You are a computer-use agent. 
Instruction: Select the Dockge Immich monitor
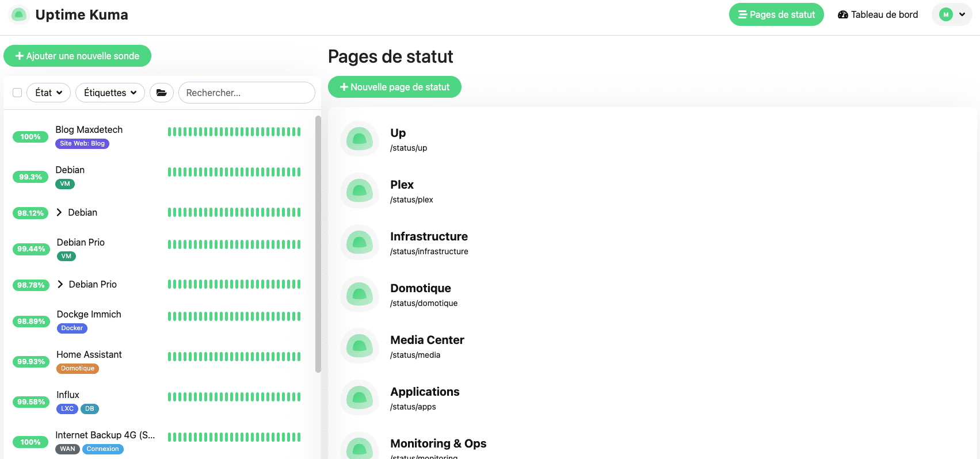(x=89, y=315)
